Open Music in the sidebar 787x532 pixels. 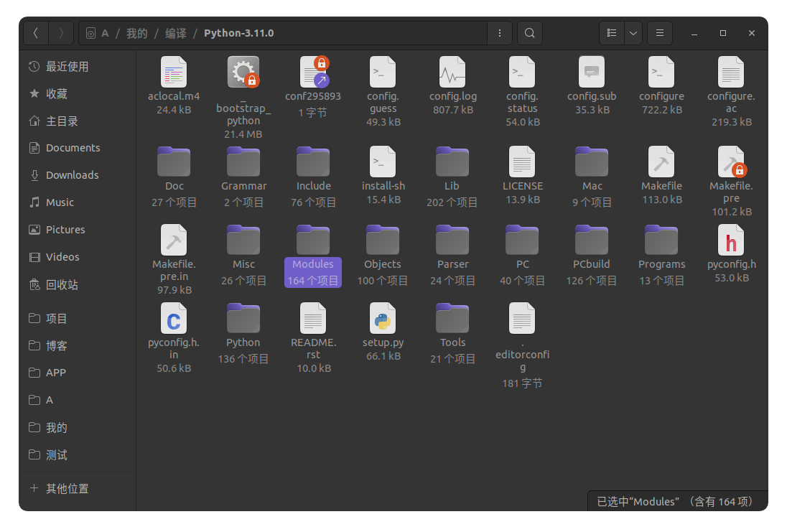[x=78, y=202]
